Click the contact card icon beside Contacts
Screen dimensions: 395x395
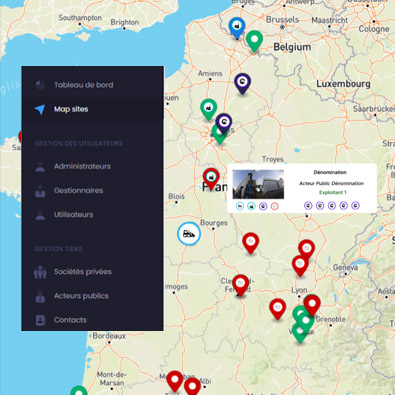(x=40, y=320)
